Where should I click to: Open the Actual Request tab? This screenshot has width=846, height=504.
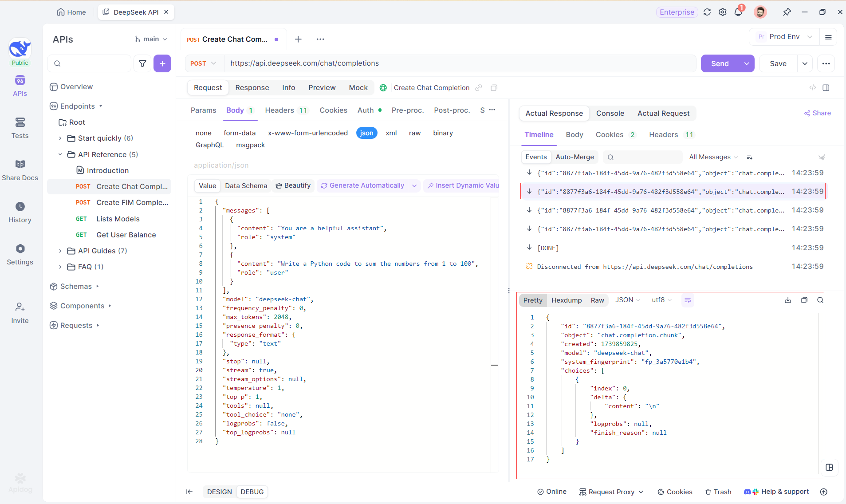coord(663,114)
